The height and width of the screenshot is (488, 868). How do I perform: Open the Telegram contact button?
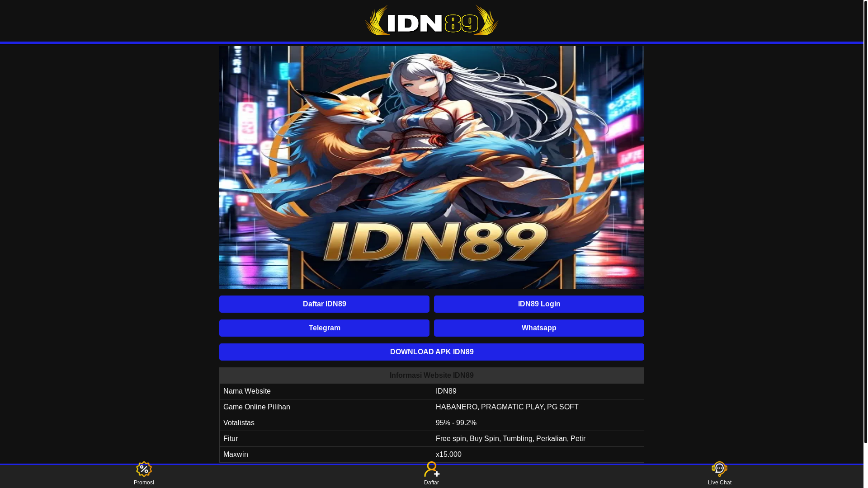[324, 328]
